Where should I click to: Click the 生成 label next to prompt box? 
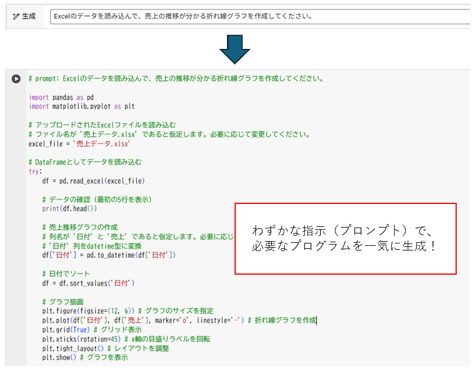click(x=29, y=16)
